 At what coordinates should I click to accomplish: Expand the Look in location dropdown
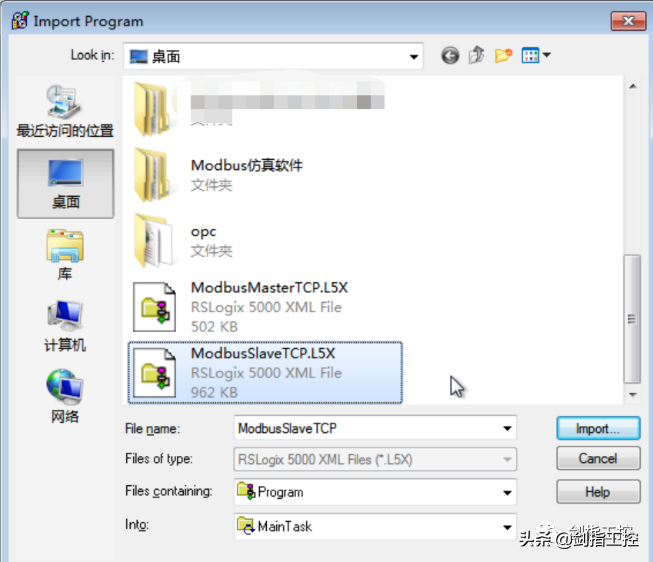tap(414, 57)
